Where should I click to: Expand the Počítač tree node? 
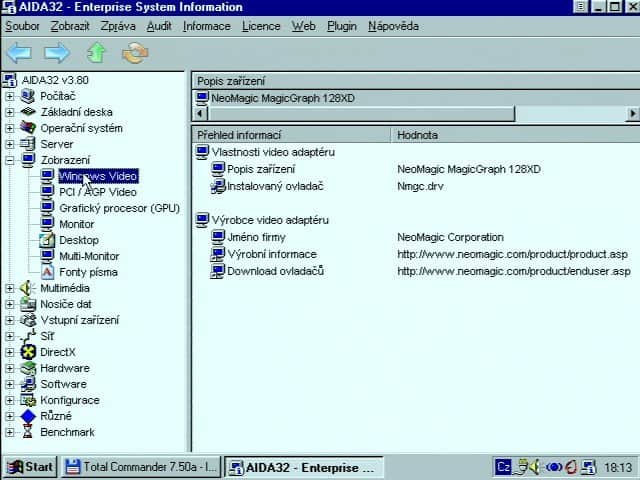[9, 96]
